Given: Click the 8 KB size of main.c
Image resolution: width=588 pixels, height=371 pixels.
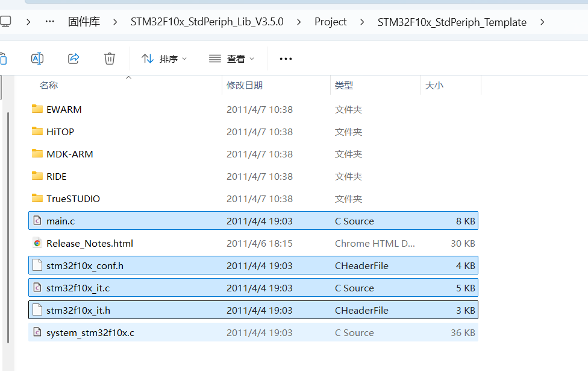Looking at the screenshot, I should click(x=465, y=221).
